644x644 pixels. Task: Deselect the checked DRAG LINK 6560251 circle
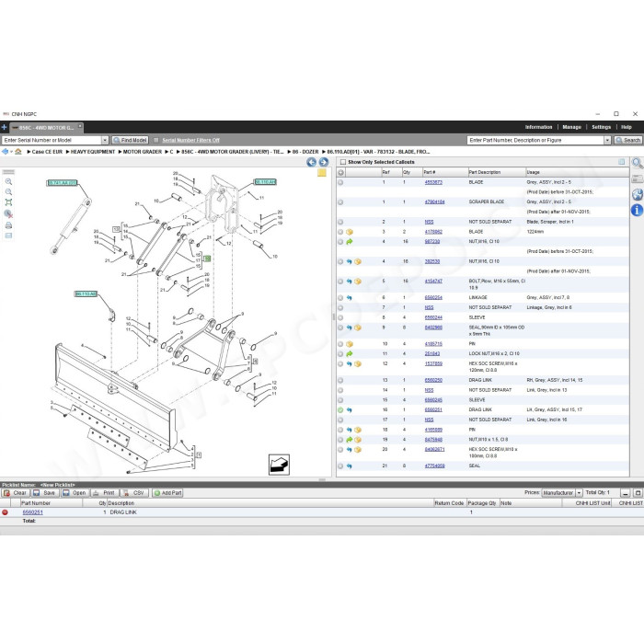[340, 410]
